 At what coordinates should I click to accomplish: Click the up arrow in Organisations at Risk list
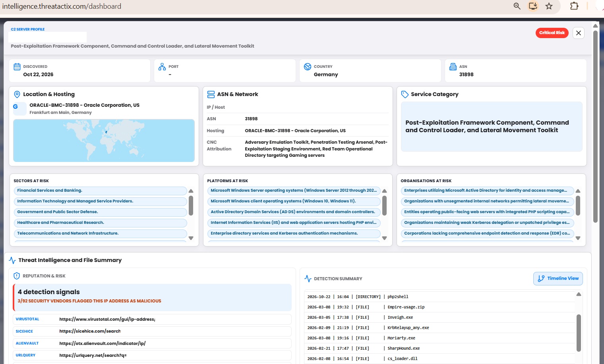coord(578,191)
